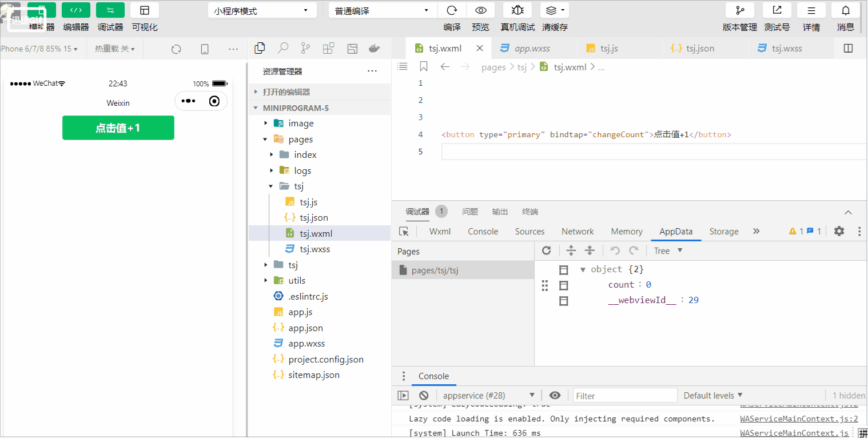Image resolution: width=868 pixels, height=438 pixels.
Task: Open source control branch icon in sidebar
Action: coord(305,48)
